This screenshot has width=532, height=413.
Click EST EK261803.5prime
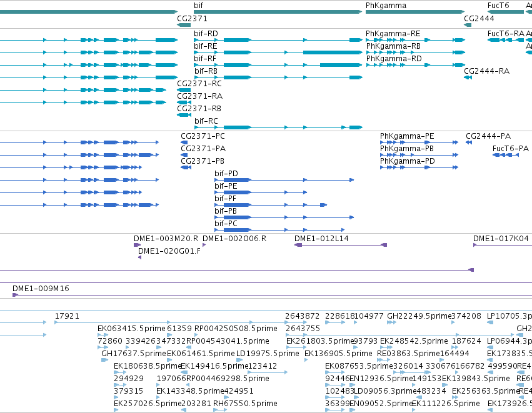pyautogui.click(x=296, y=347)
